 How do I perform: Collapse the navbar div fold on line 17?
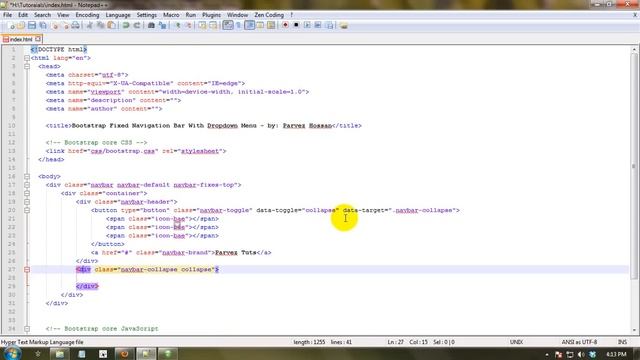27,185
